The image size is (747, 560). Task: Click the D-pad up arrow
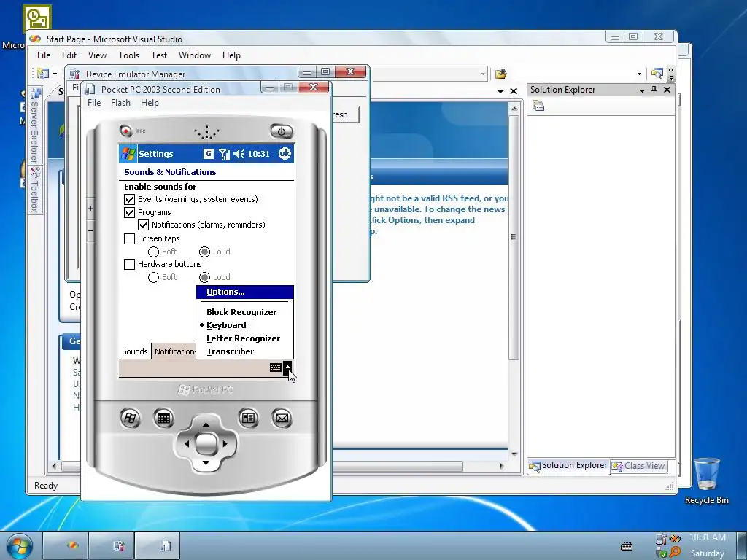point(206,424)
